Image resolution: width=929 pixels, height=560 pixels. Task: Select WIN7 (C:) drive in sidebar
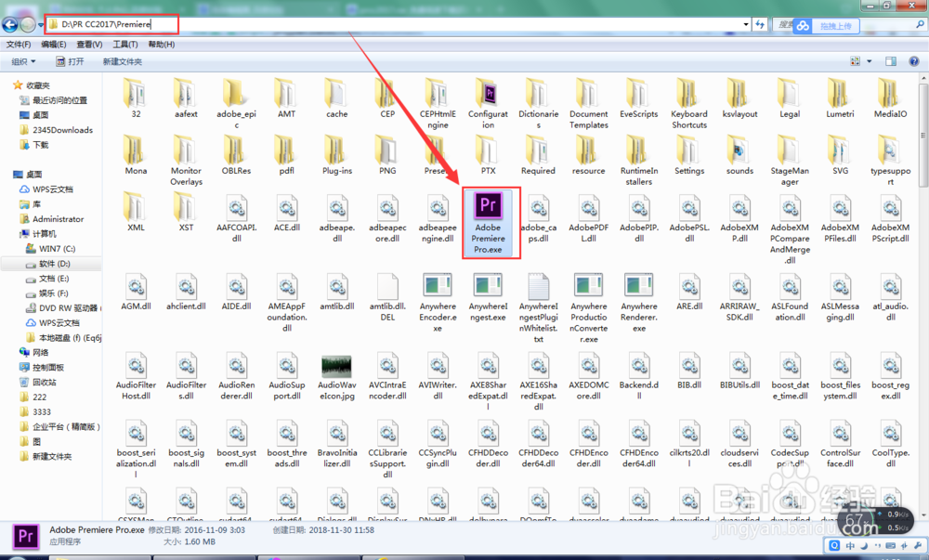50,249
